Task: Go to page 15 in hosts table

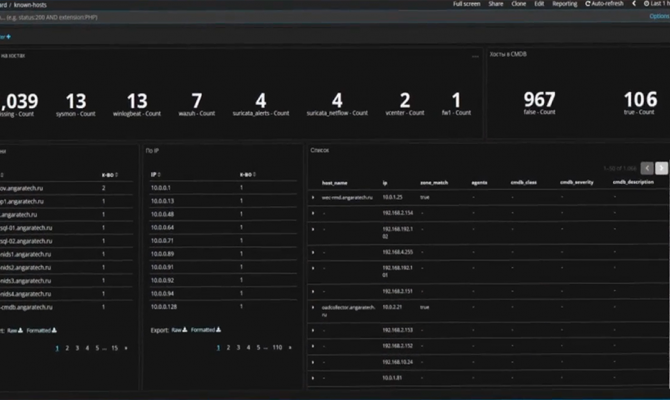Action: point(115,347)
